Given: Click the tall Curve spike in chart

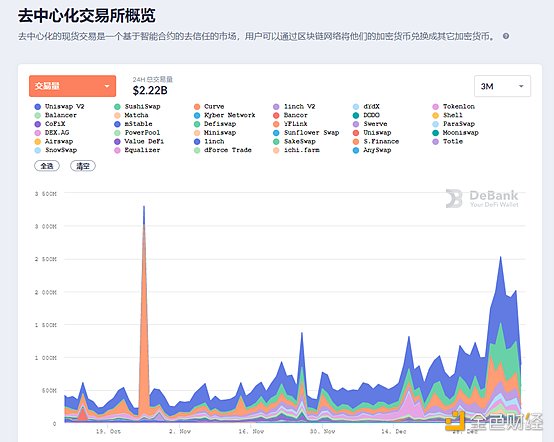Looking at the screenshot, I should pyautogui.click(x=144, y=318).
